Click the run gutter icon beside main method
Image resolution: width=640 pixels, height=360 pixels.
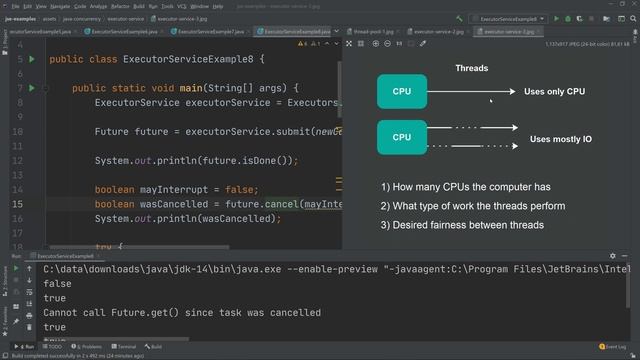(x=32, y=88)
